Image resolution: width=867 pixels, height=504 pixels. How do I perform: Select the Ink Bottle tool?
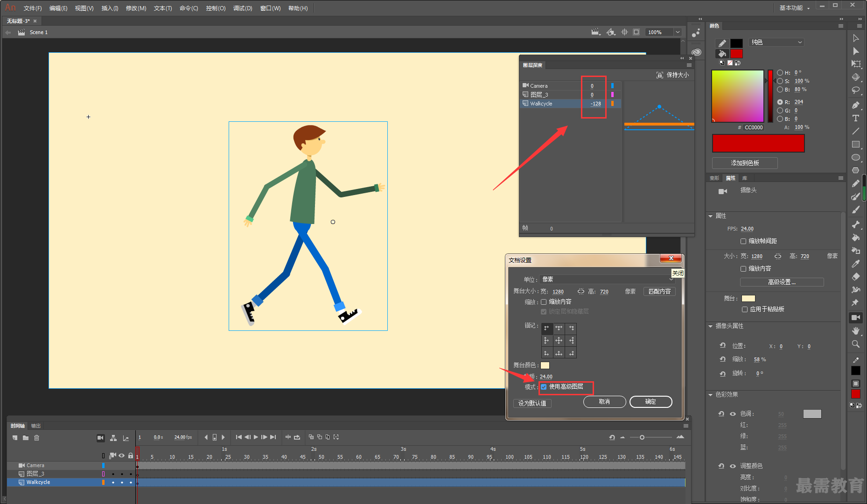pyautogui.click(x=856, y=251)
